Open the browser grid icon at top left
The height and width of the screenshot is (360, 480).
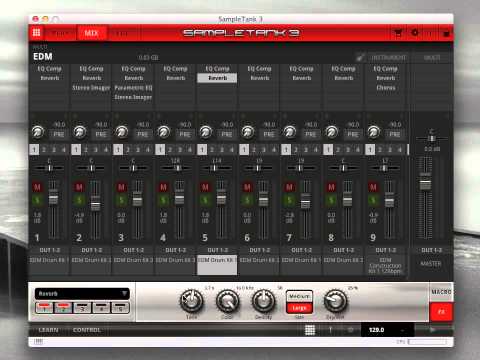pos(37,33)
